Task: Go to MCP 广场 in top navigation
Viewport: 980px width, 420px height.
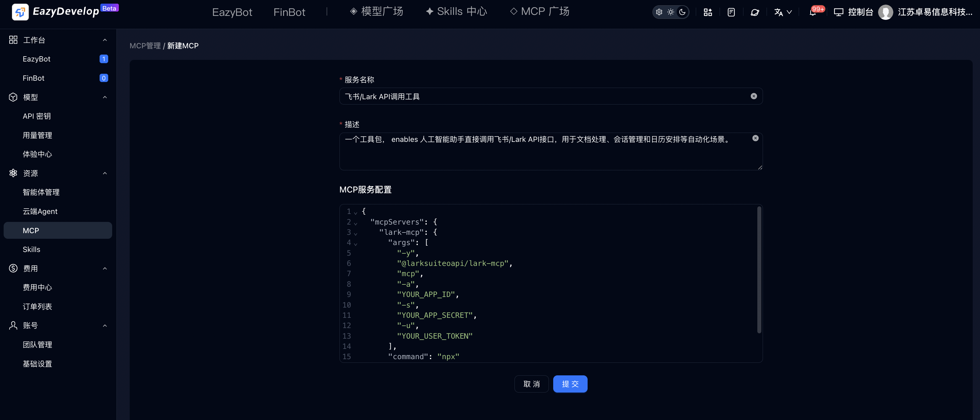Action: coord(539,12)
